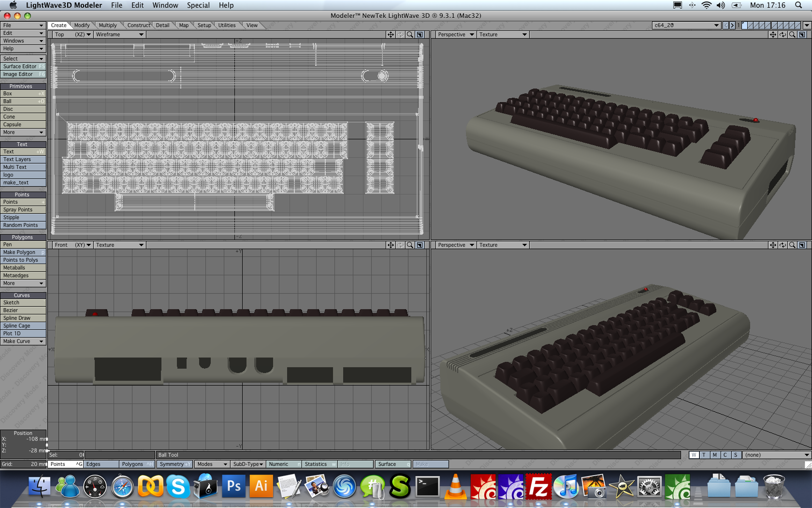812x508 pixels.
Task: Click the Sel count field
Action: click(66, 455)
